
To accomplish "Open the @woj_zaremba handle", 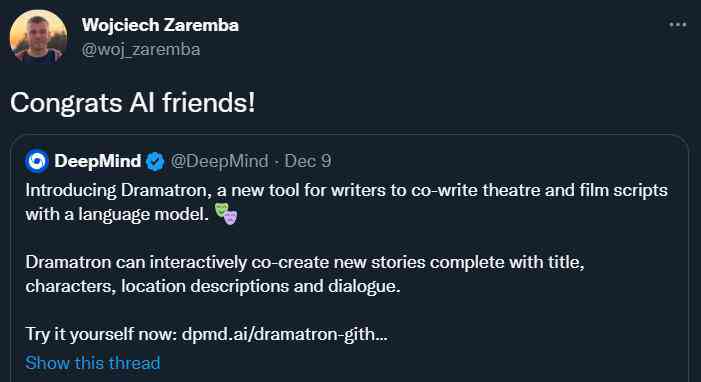I will tap(141, 50).
